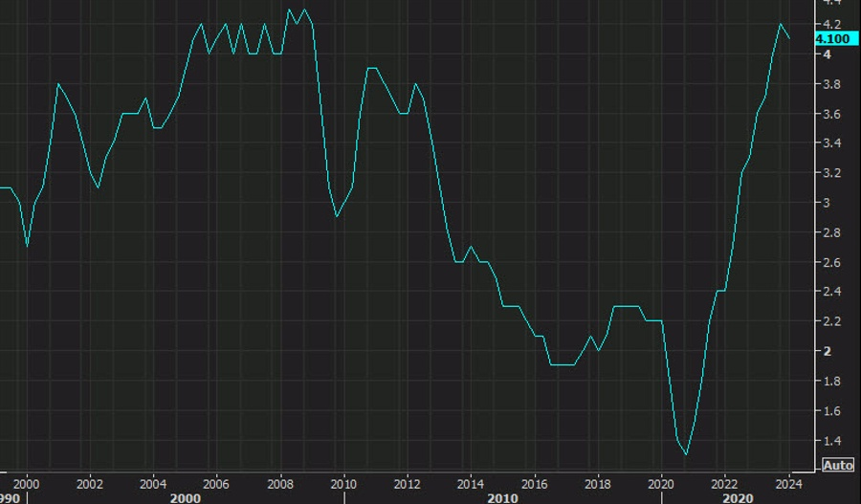Click the Auto scale button

tap(838, 465)
